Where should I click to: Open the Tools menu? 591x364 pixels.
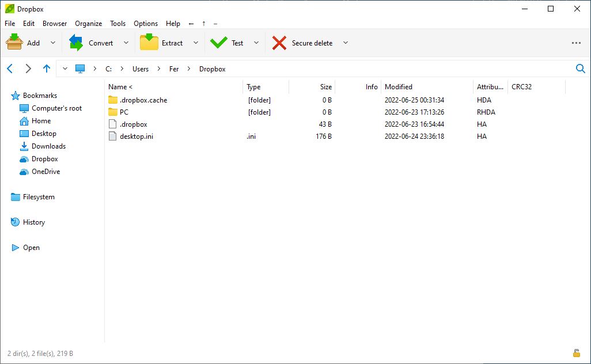point(118,24)
